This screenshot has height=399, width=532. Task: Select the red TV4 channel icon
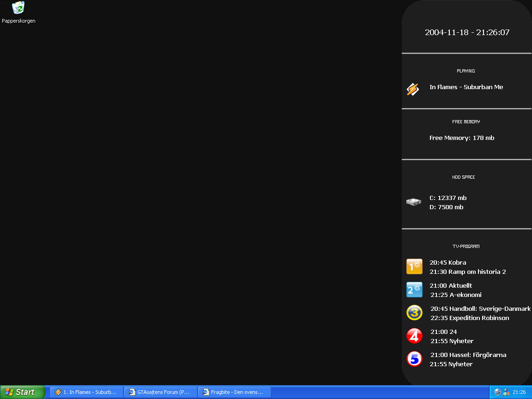414,336
